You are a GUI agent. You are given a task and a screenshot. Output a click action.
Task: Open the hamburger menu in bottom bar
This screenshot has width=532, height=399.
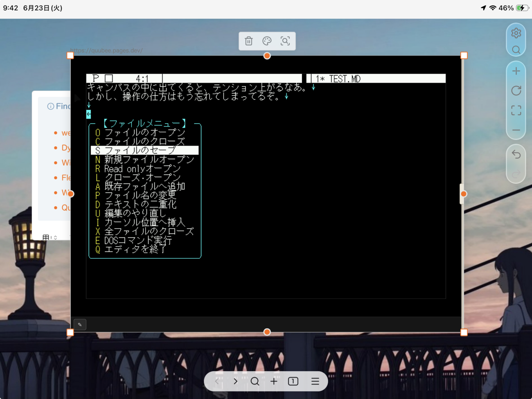click(315, 381)
